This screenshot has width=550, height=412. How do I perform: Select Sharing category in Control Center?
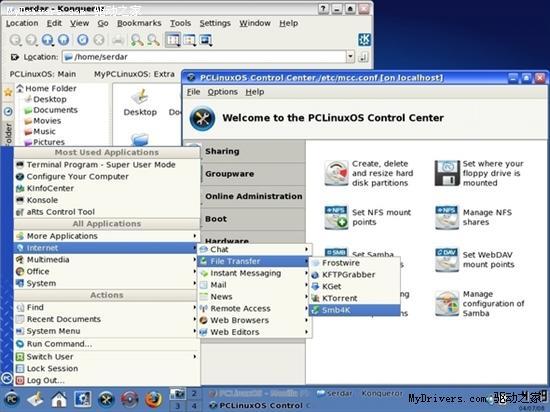253,151
